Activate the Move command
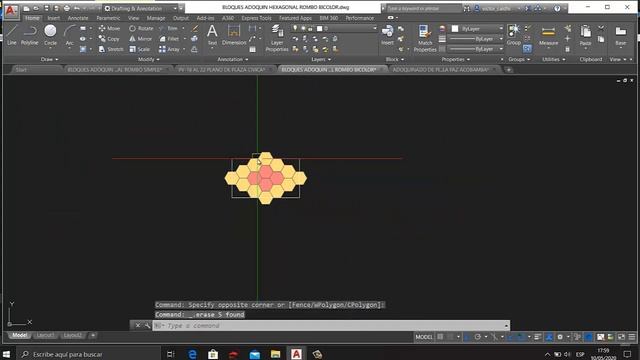This screenshot has height=360, width=640. [x=109, y=28]
